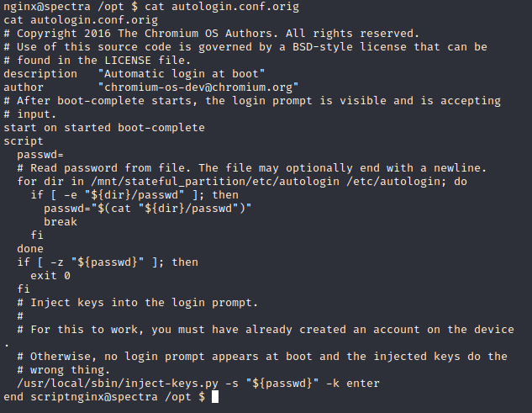Screen dimensions: 532x413
Task: Click the "Automatic login at boot" string
Action: pos(182,74)
